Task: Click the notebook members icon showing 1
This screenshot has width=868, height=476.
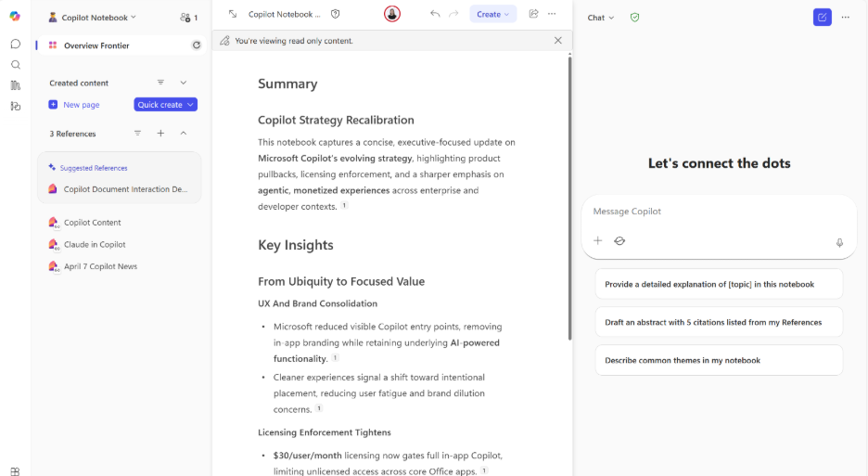Action: pos(188,18)
